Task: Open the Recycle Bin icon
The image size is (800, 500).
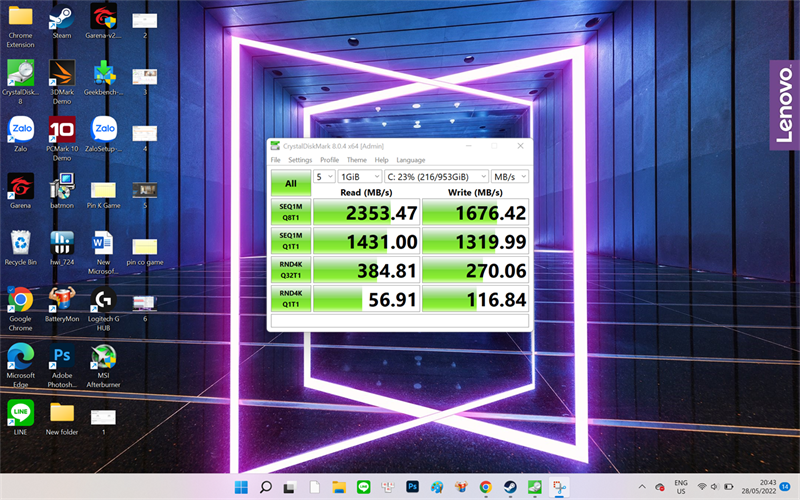Action: (20, 247)
